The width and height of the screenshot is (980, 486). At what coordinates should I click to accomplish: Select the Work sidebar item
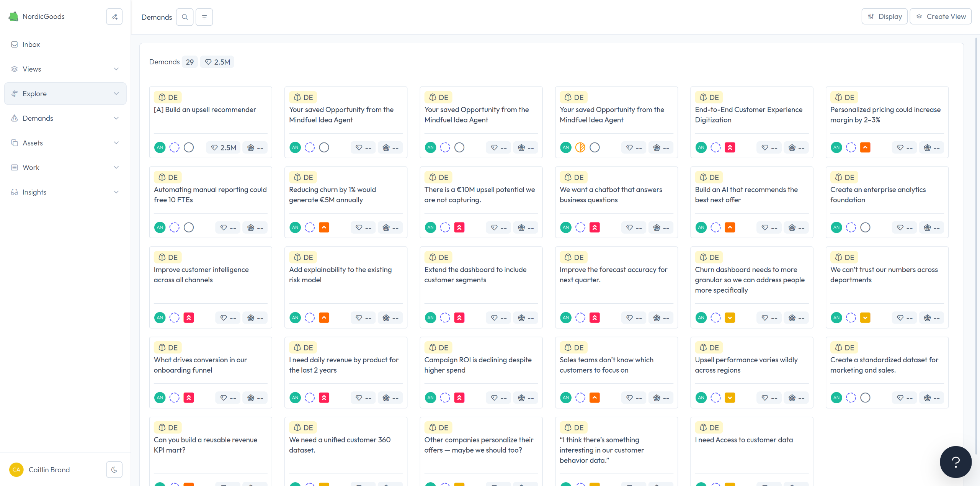[x=31, y=167]
